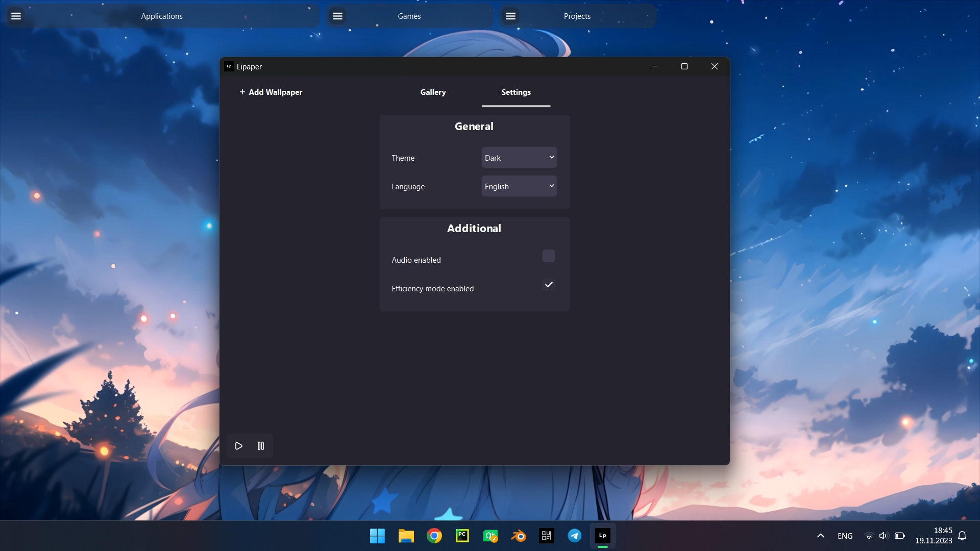
Task: Show hidden icons in system tray
Action: click(x=821, y=536)
